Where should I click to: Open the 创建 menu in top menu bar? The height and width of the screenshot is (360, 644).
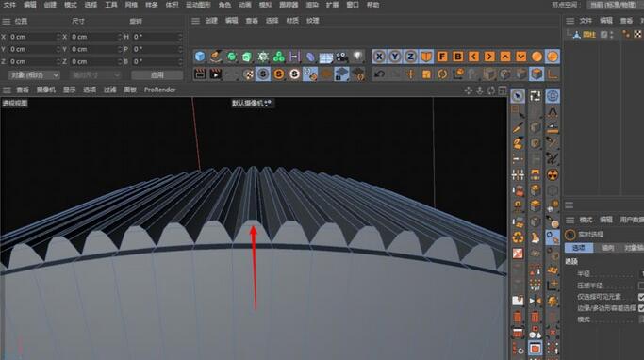pos(50,5)
